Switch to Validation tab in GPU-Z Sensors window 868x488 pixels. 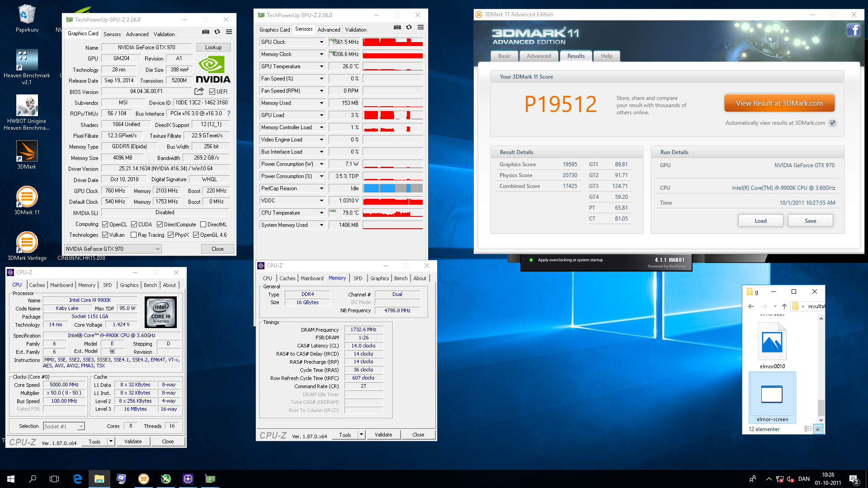click(x=355, y=29)
